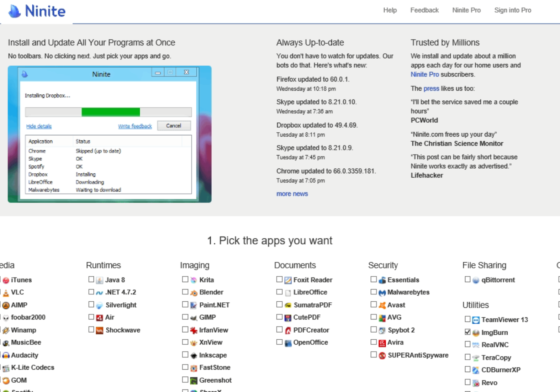The width and height of the screenshot is (560, 392).
Task: Click the VLC cone icon
Action: [x=6, y=293]
